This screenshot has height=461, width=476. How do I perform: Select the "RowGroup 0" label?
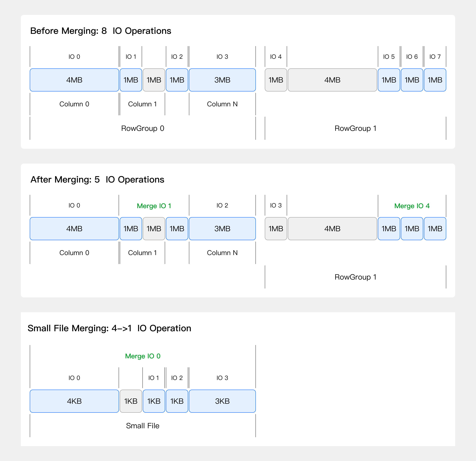[143, 128]
